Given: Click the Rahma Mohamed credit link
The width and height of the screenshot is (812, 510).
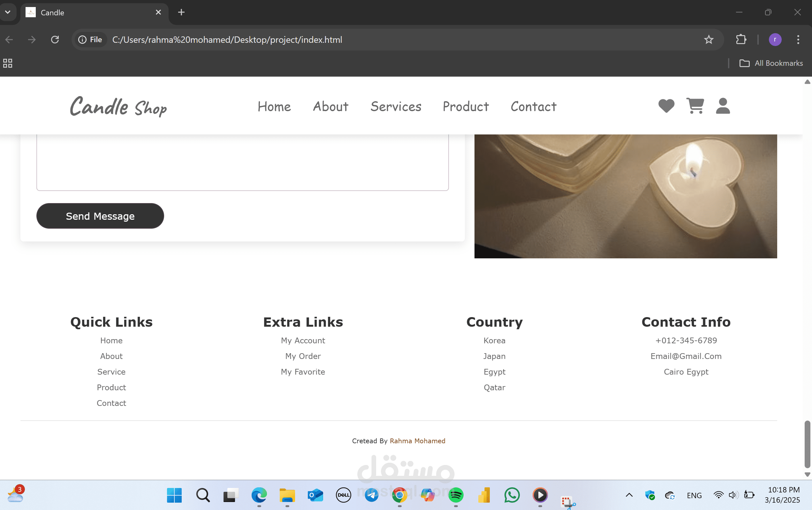Looking at the screenshot, I should 417,441.
